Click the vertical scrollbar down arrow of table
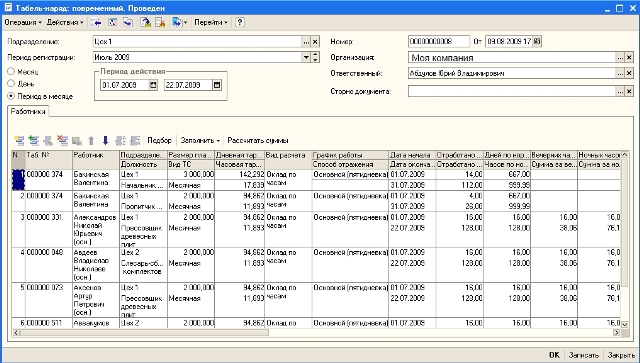The image size is (640, 363). tap(624, 324)
